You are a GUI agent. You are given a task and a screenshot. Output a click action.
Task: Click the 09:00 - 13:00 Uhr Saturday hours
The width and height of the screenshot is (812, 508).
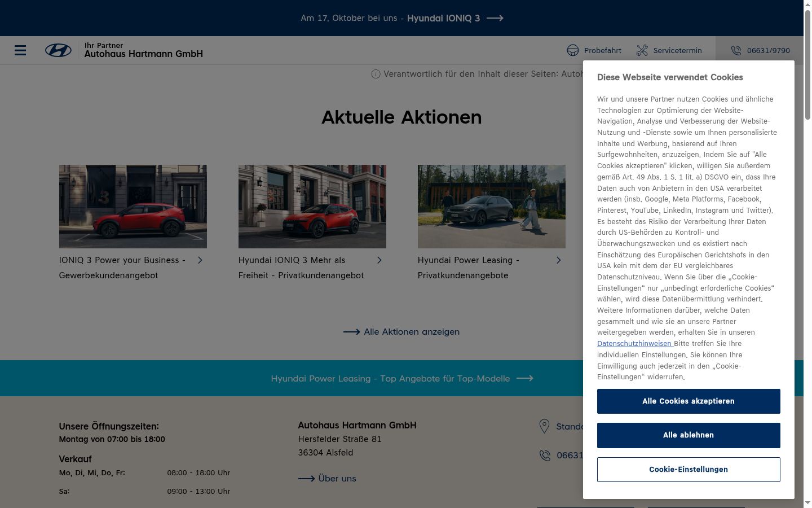click(198, 492)
